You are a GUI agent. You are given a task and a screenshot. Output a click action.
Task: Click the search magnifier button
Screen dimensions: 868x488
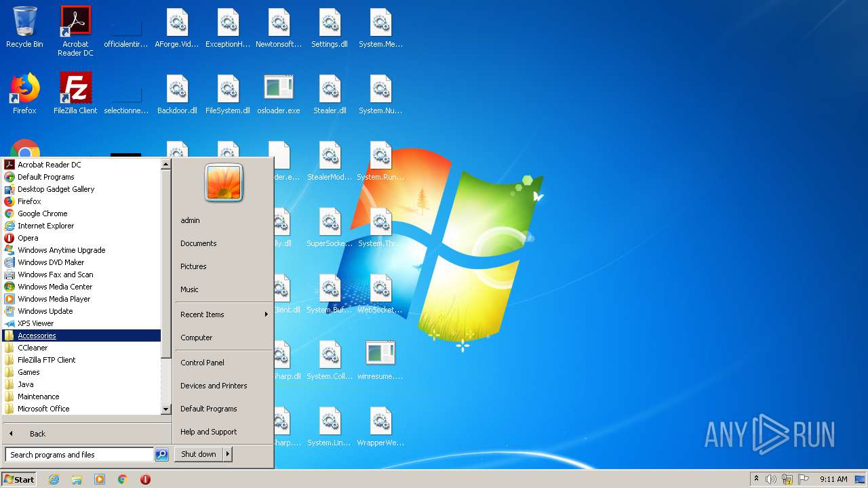click(x=161, y=455)
